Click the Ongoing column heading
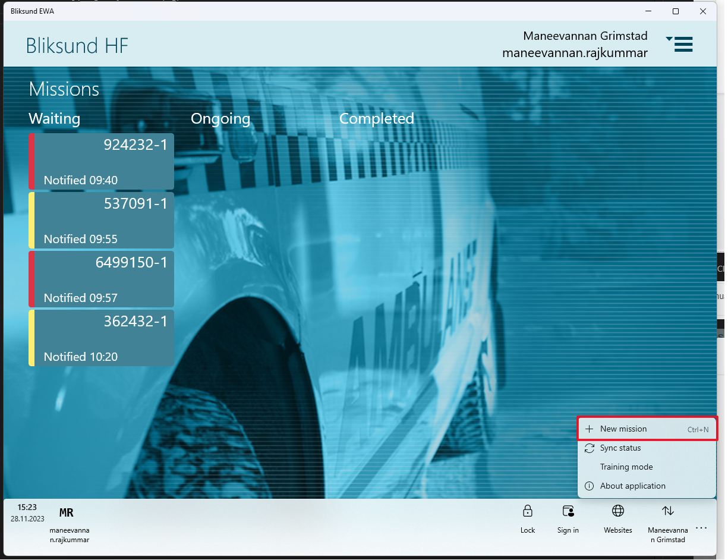Screen dimensions: 728x560 click(x=220, y=119)
